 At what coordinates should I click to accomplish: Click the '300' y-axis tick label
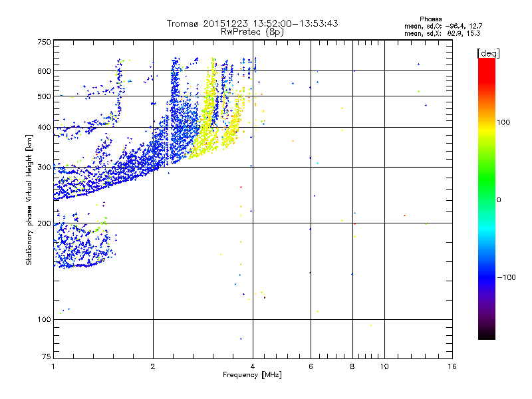[44, 168]
